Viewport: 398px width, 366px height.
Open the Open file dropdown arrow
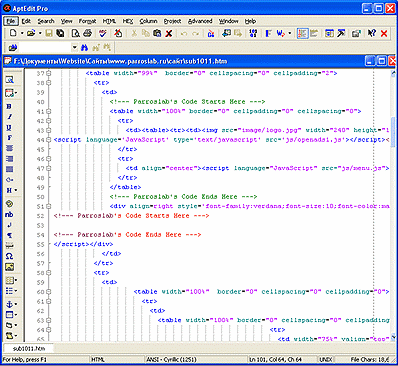[40, 33]
